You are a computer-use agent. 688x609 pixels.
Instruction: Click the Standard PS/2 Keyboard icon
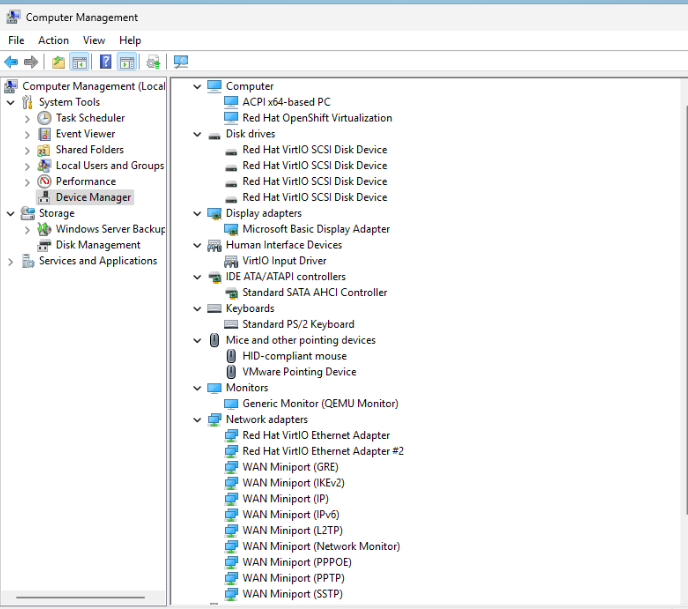tap(232, 324)
